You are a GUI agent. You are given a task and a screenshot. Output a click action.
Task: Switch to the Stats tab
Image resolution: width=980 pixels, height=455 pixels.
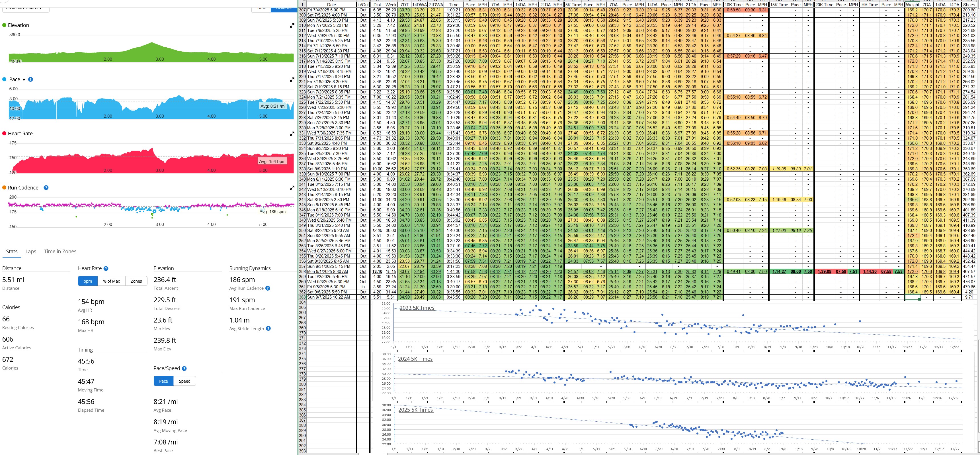click(x=12, y=251)
